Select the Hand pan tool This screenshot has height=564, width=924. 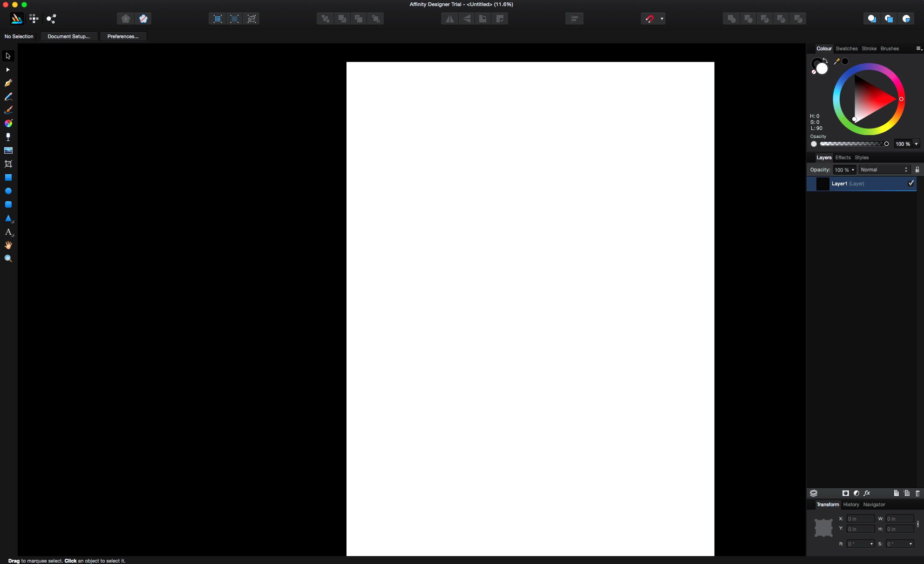[8, 245]
